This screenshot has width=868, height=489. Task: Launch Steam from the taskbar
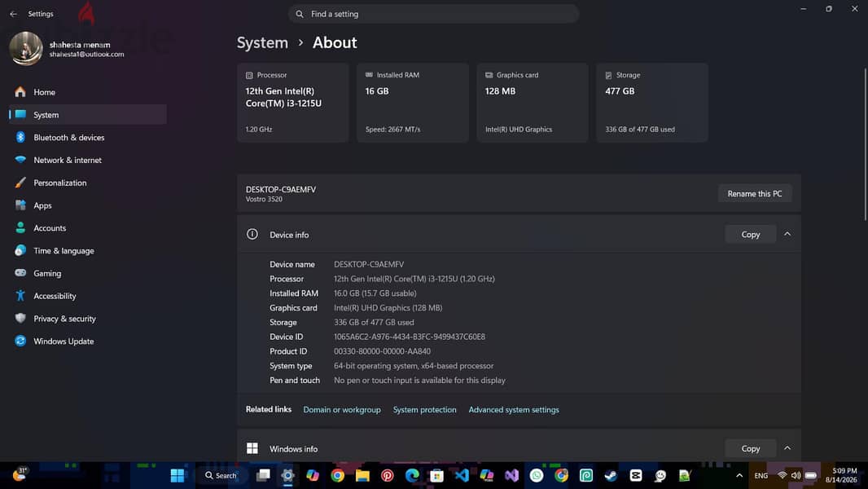(x=611, y=475)
